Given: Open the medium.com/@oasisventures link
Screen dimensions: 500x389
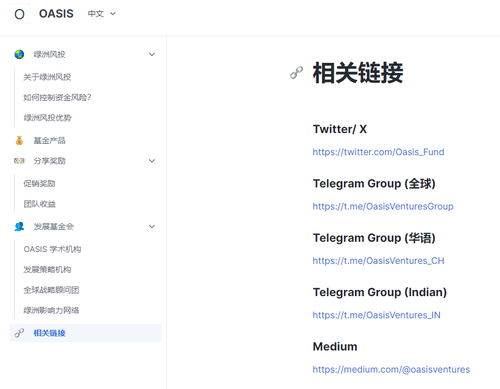Looking at the screenshot, I should [391, 369].
